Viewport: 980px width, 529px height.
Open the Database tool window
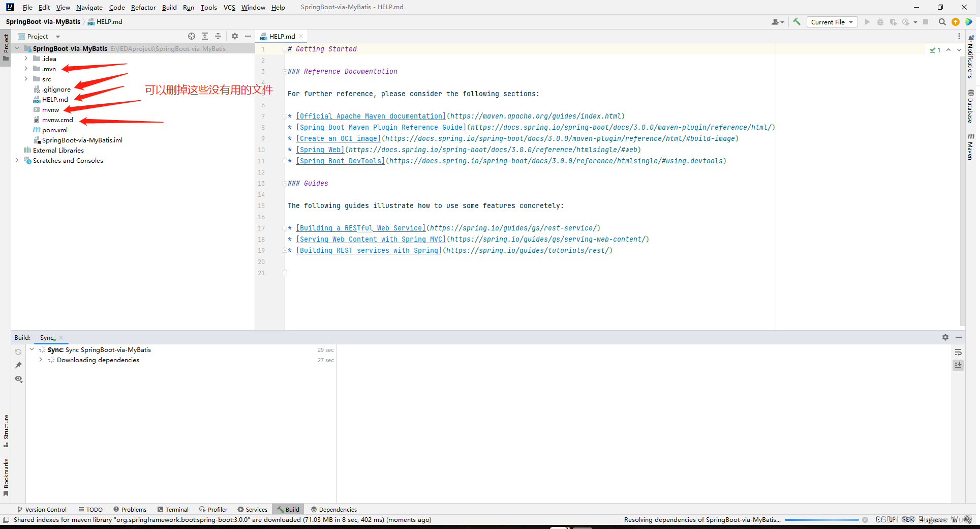[970, 106]
